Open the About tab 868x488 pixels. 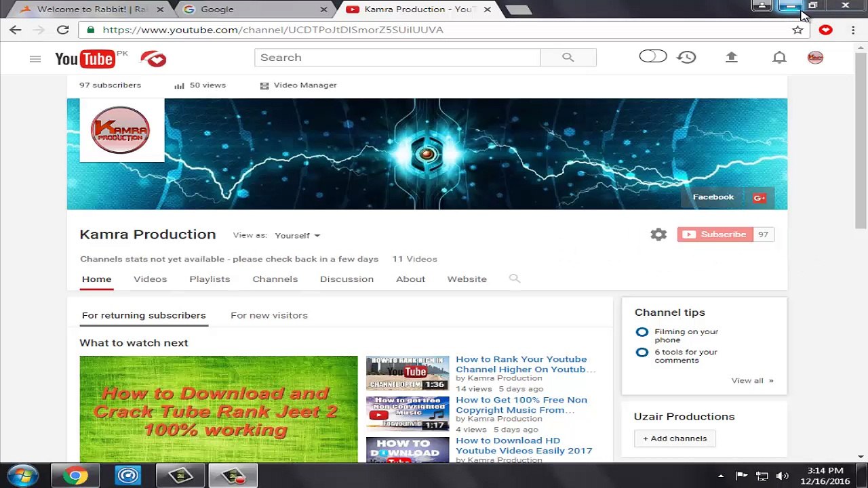[x=410, y=279]
